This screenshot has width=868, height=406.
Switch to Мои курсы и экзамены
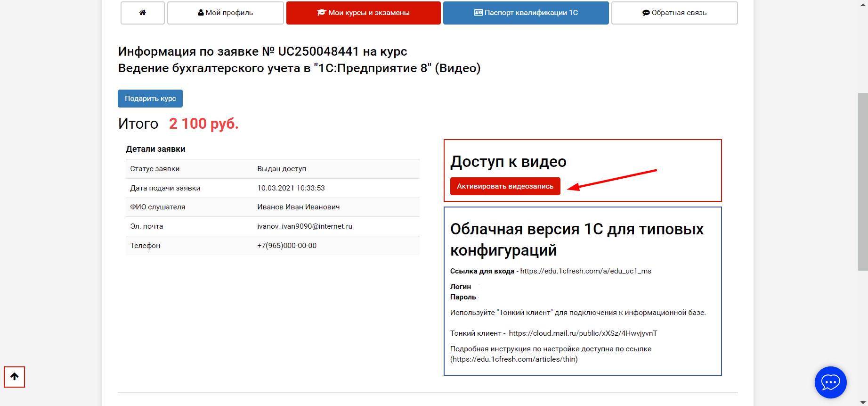(363, 13)
